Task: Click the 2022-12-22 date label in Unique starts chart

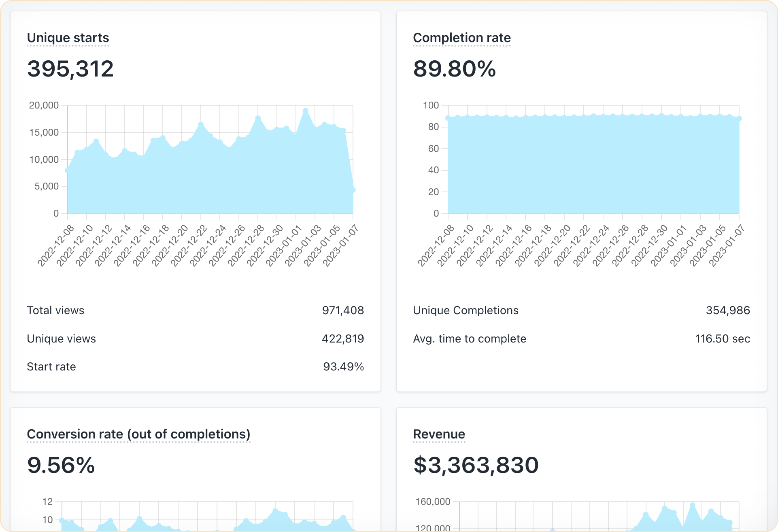Action: [189, 246]
